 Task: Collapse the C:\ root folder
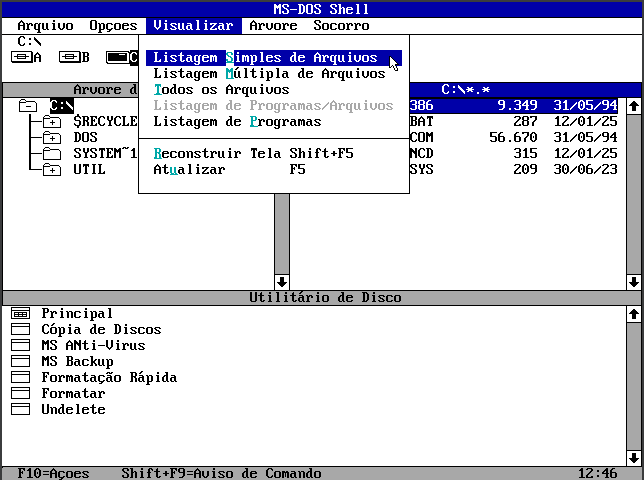click(28, 106)
